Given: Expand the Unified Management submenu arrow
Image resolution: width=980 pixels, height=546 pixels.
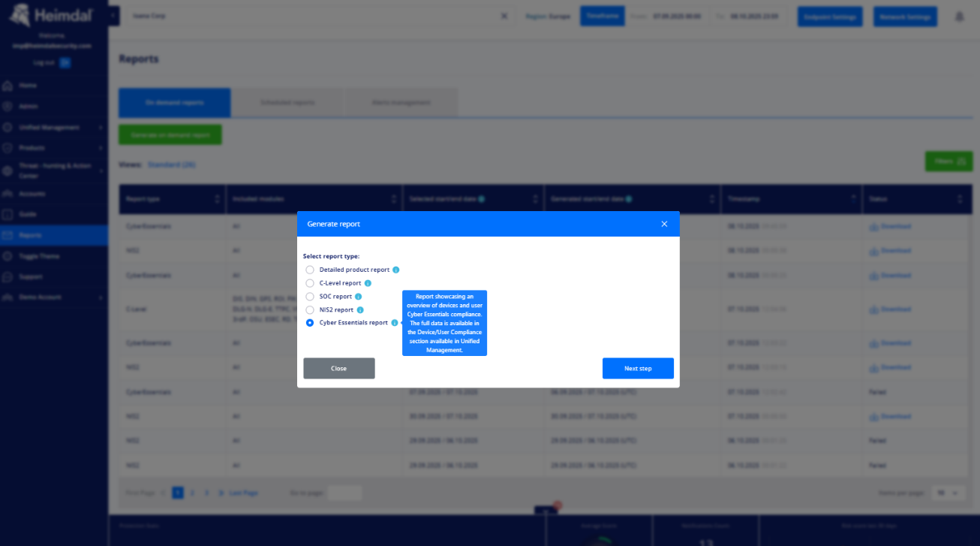Looking at the screenshot, I should pos(101,127).
